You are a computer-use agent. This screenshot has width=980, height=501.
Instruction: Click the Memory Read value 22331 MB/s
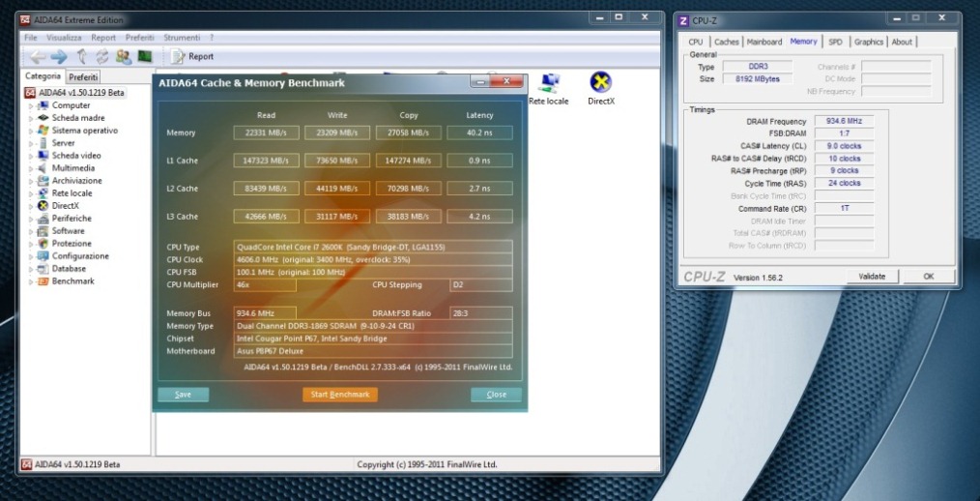pyautogui.click(x=266, y=133)
